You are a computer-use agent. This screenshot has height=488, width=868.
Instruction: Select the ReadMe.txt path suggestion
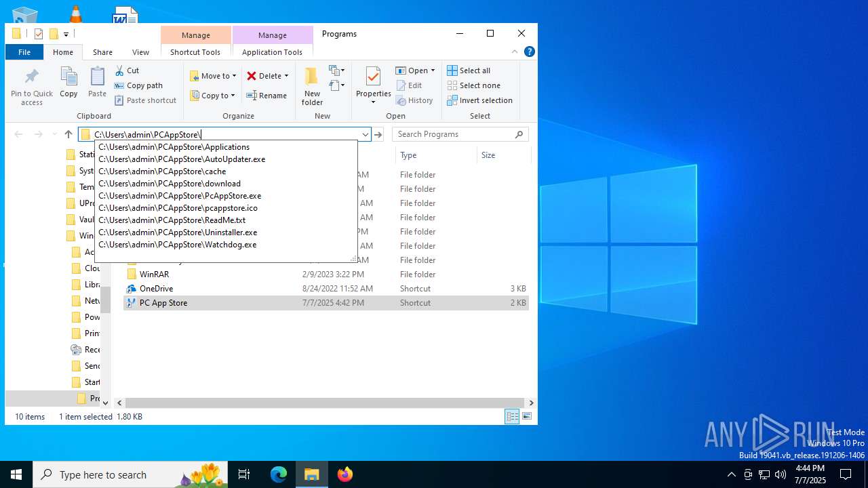coord(226,220)
